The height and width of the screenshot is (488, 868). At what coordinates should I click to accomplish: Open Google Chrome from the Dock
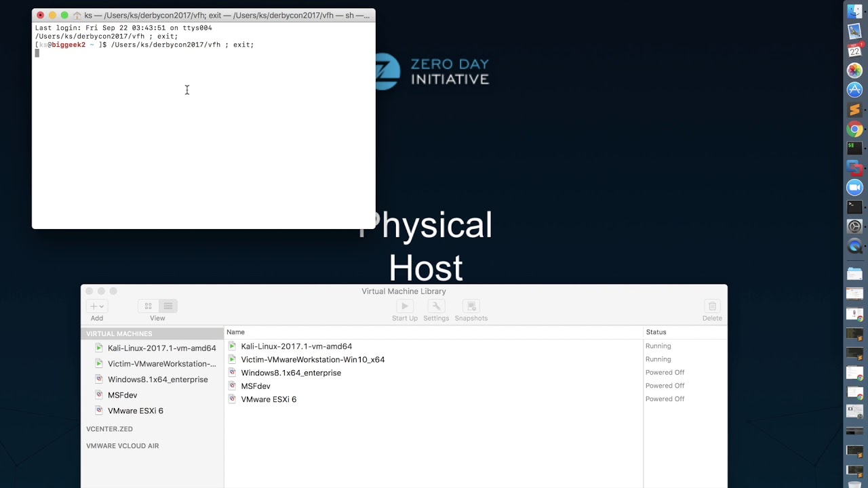854,129
